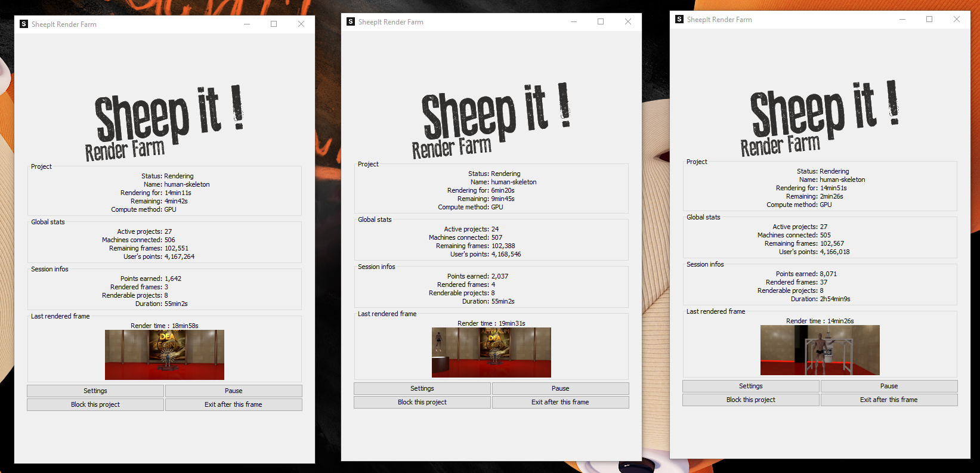This screenshot has width=980, height=473.
Task: Minimize the right SheepIt window
Action: pos(902,19)
